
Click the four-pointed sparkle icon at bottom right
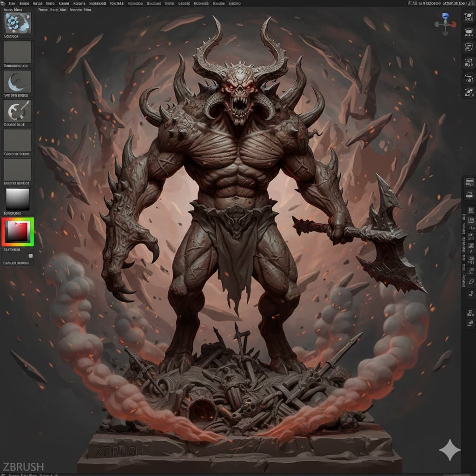(x=450, y=450)
